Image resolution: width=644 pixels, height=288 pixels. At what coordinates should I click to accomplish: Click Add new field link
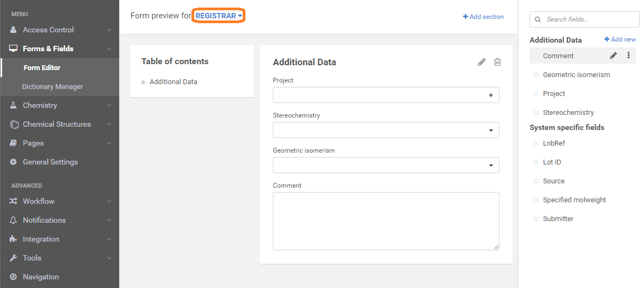point(620,39)
